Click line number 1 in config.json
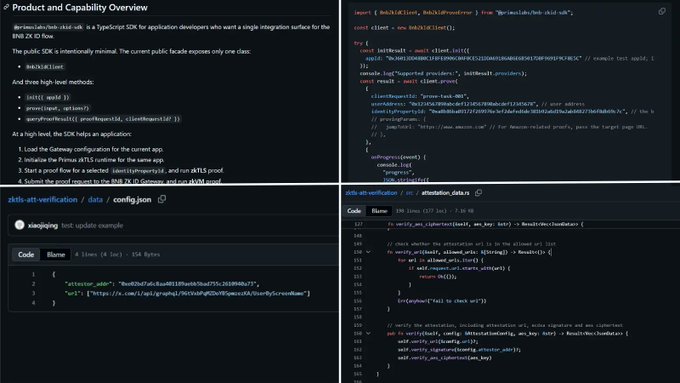This screenshot has width=680, height=383. click(x=33, y=275)
